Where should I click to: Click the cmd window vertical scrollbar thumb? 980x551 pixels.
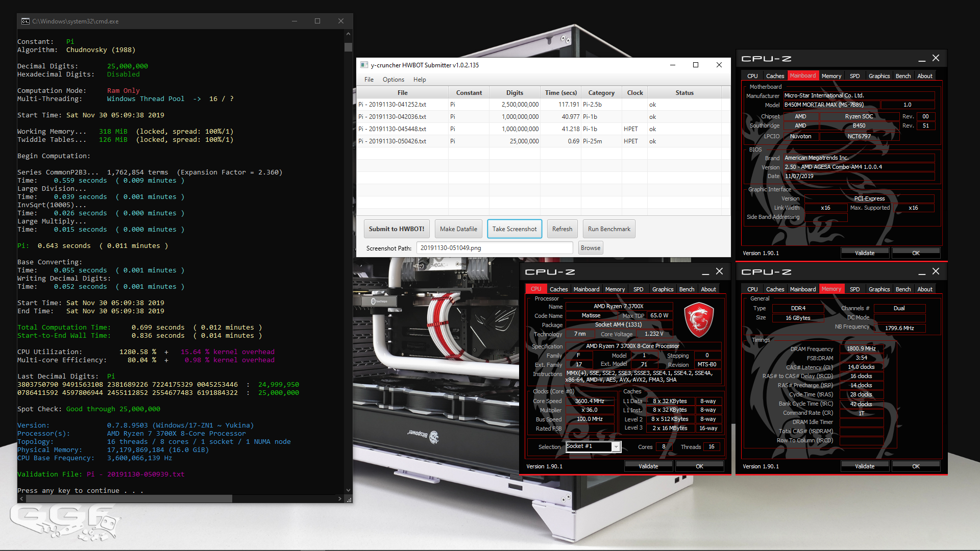348,47
